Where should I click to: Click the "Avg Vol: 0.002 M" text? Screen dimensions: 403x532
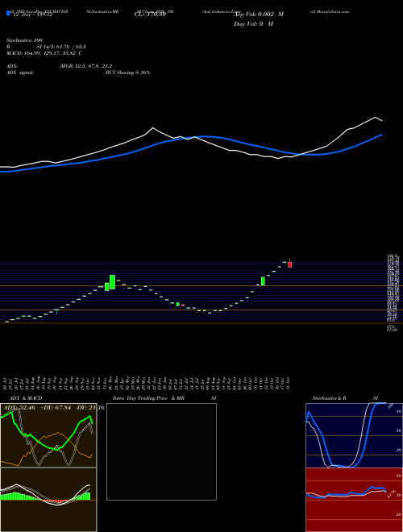point(259,15)
